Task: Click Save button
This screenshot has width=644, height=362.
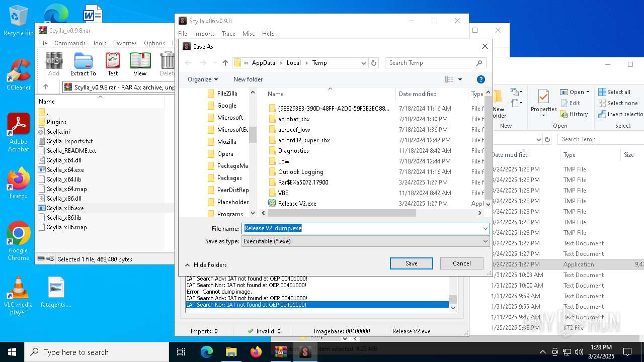Action: (x=412, y=263)
